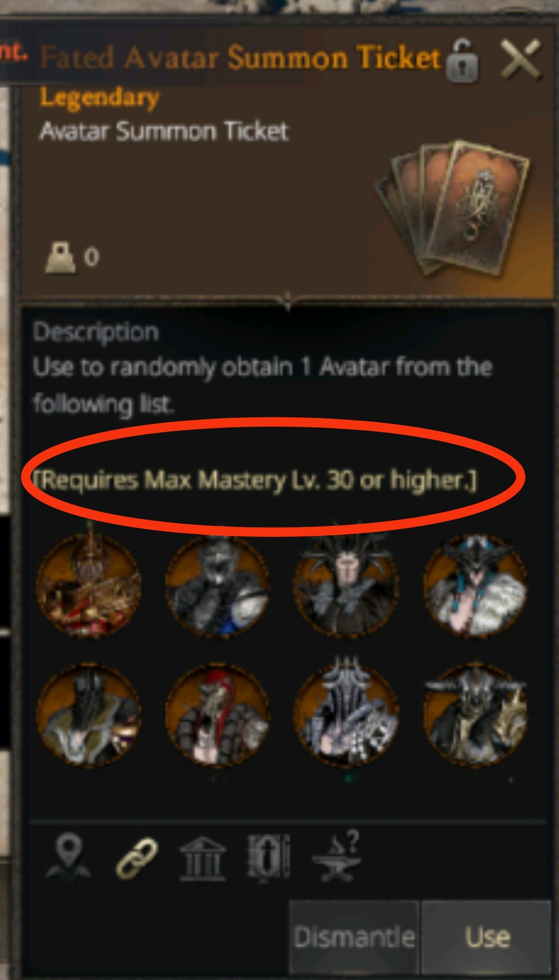The width and height of the screenshot is (559, 980).
Task: Click the weight icon showing 0
Action: coord(61,258)
